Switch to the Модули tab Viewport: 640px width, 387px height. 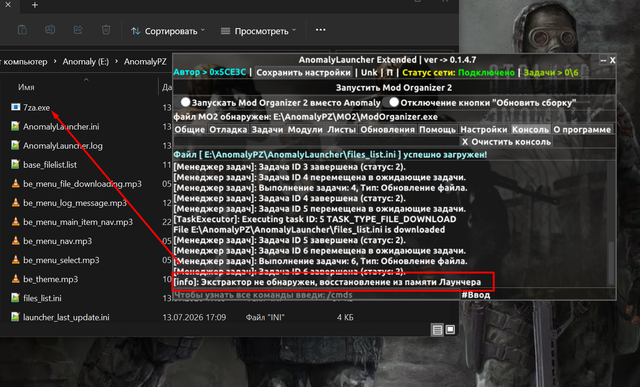(305, 129)
